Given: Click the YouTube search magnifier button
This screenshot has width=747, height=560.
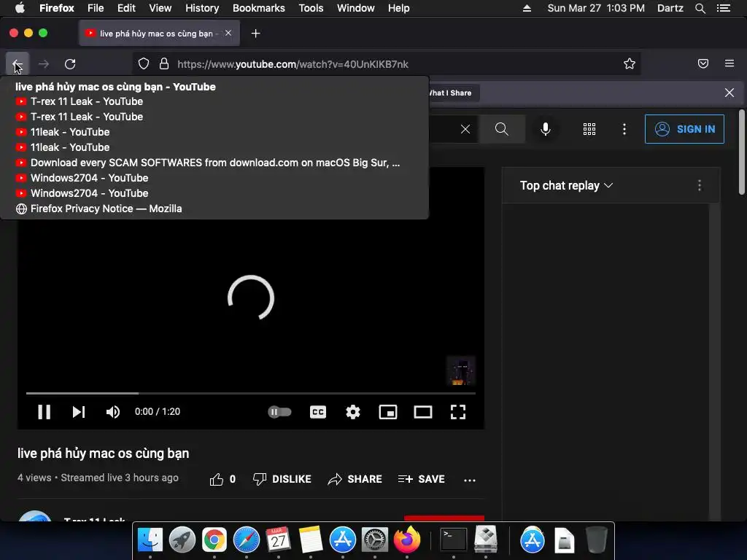Looking at the screenshot, I should tap(502, 129).
